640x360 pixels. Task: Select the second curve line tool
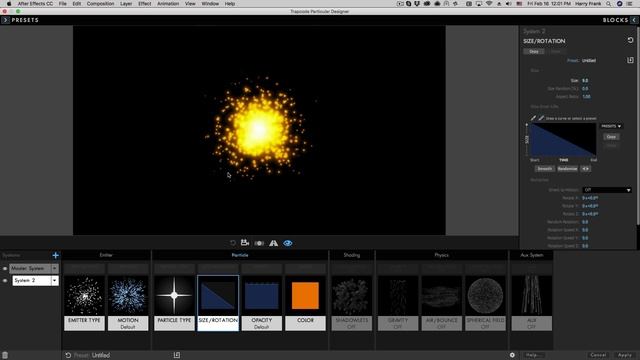click(541, 118)
